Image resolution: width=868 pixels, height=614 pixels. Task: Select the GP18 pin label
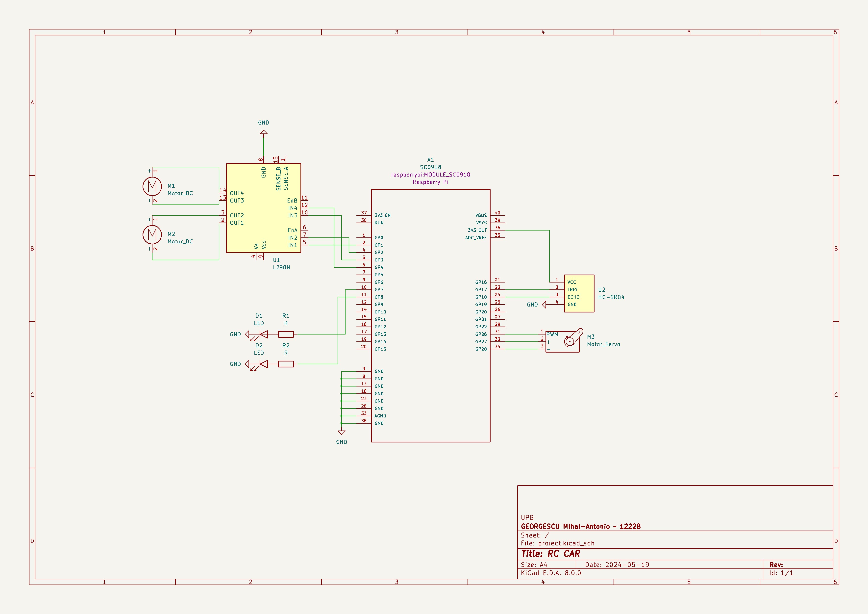481,297
